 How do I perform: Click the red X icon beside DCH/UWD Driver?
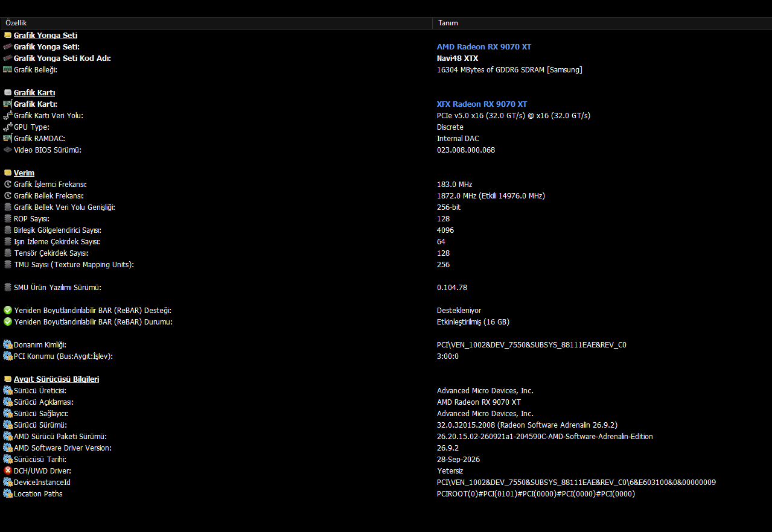7,471
